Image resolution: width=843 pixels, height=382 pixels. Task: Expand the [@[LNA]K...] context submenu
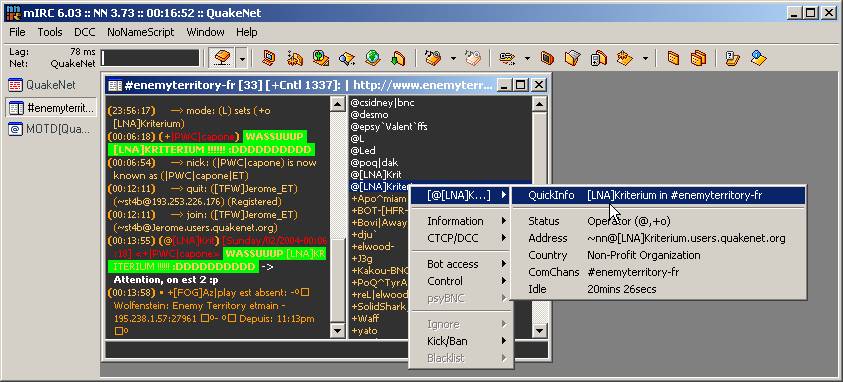(x=460, y=196)
